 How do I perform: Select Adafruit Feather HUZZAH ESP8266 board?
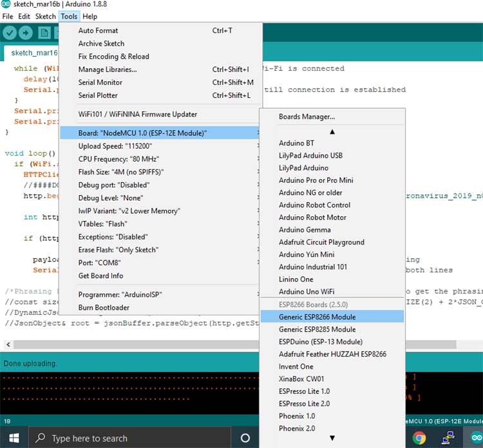[332, 354]
